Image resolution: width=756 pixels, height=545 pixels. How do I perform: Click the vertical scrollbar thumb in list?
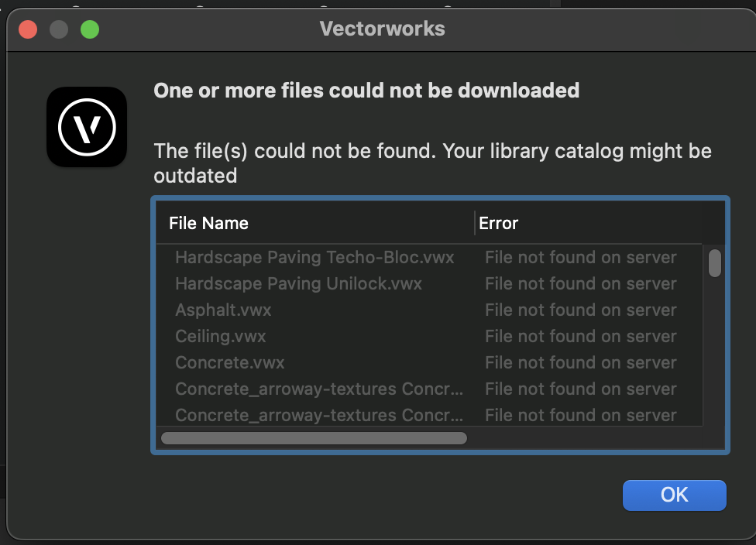(x=715, y=263)
